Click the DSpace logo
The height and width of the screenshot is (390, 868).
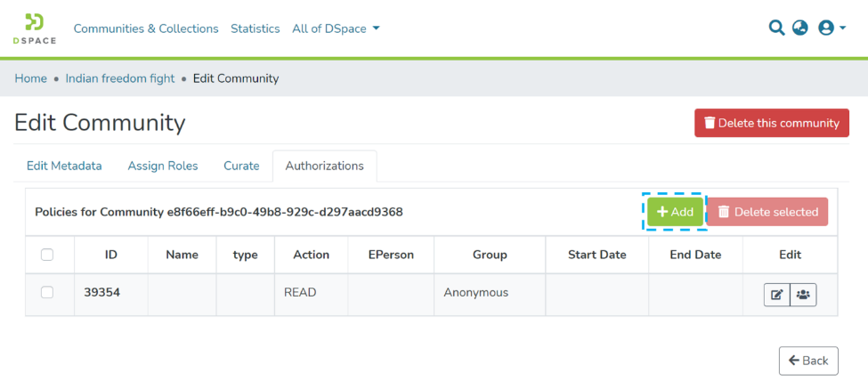(35, 28)
